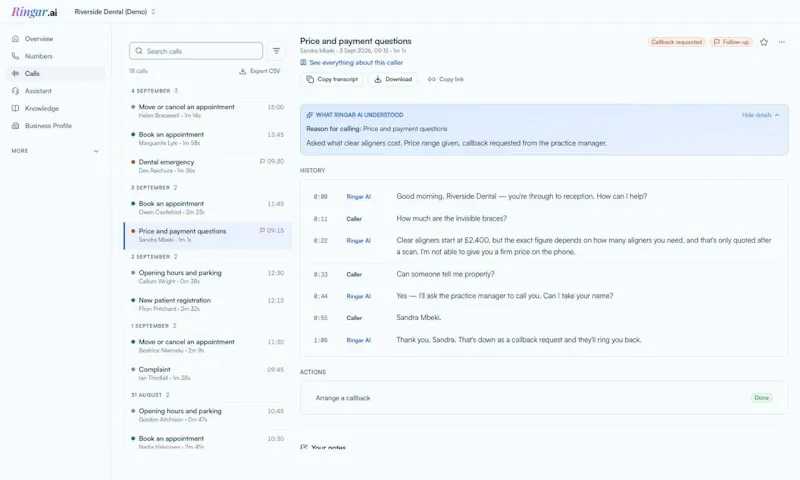The width and height of the screenshot is (800, 480).
Task: Export calls as CSV
Action: pos(260,71)
